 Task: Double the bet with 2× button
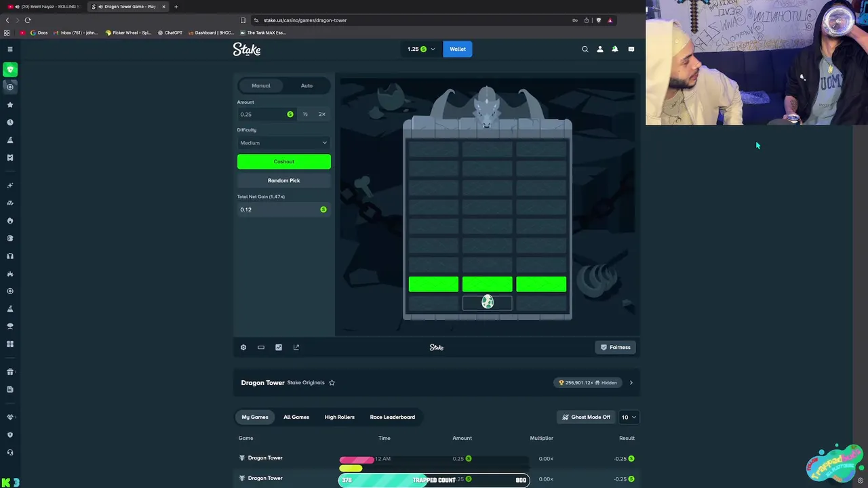coord(322,115)
